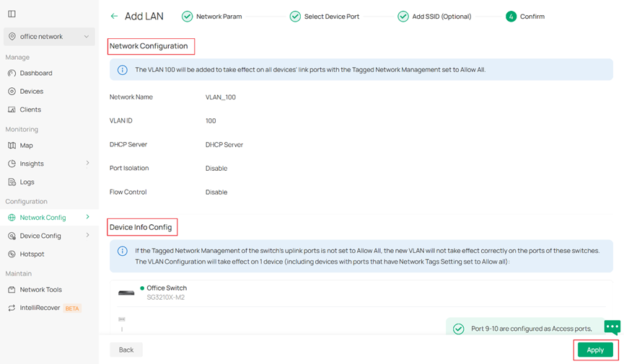
Task: Open the Hotspot page
Action: click(x=32, y=254)
